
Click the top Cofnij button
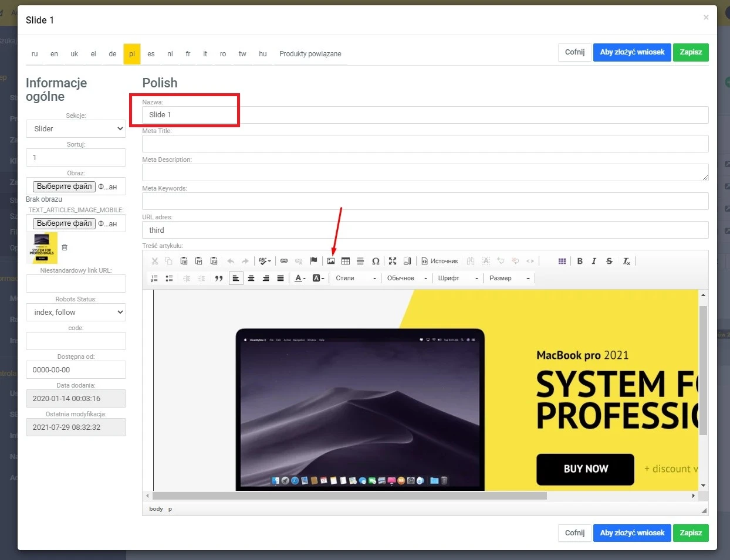click(574, 52)
